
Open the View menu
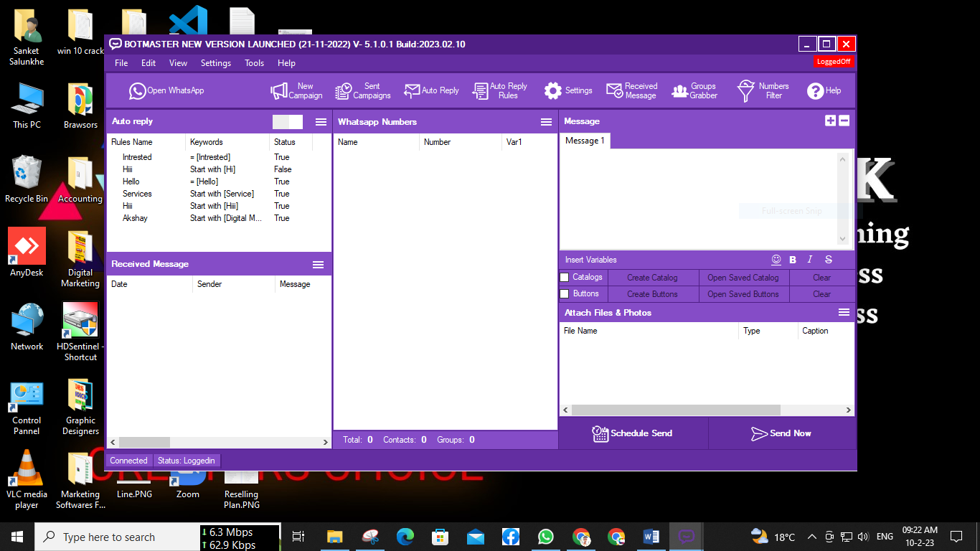(178, 63)
